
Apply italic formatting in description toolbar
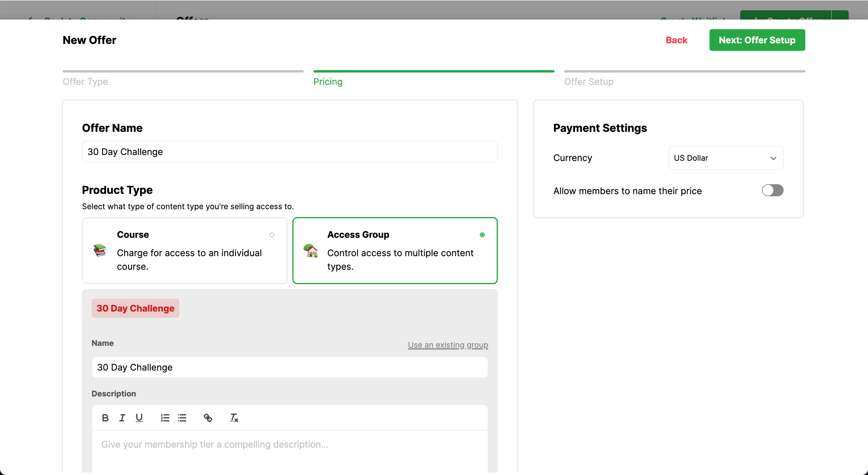click(x=122, y=418)
